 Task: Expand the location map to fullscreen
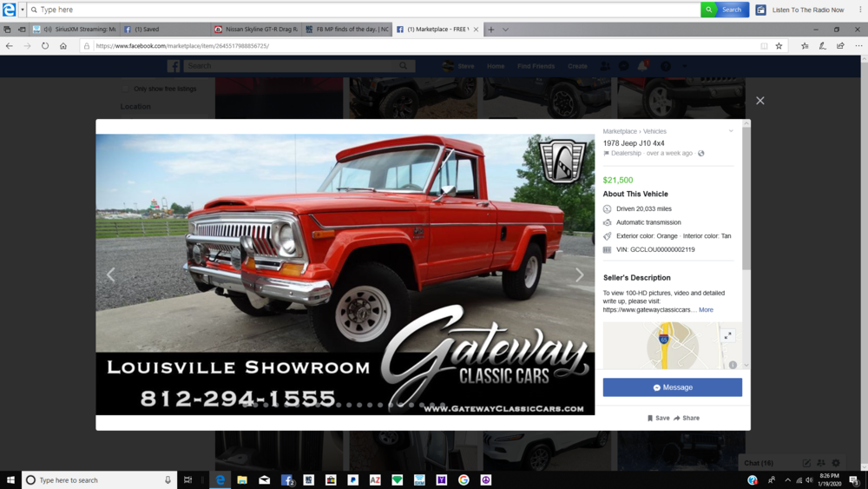(727, 335)
